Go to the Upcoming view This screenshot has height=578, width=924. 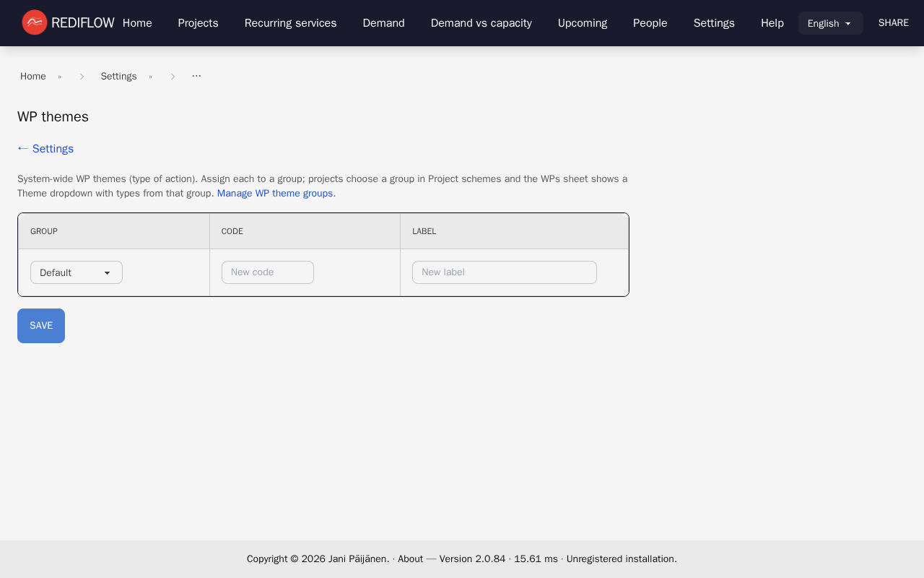coord(582,22)
